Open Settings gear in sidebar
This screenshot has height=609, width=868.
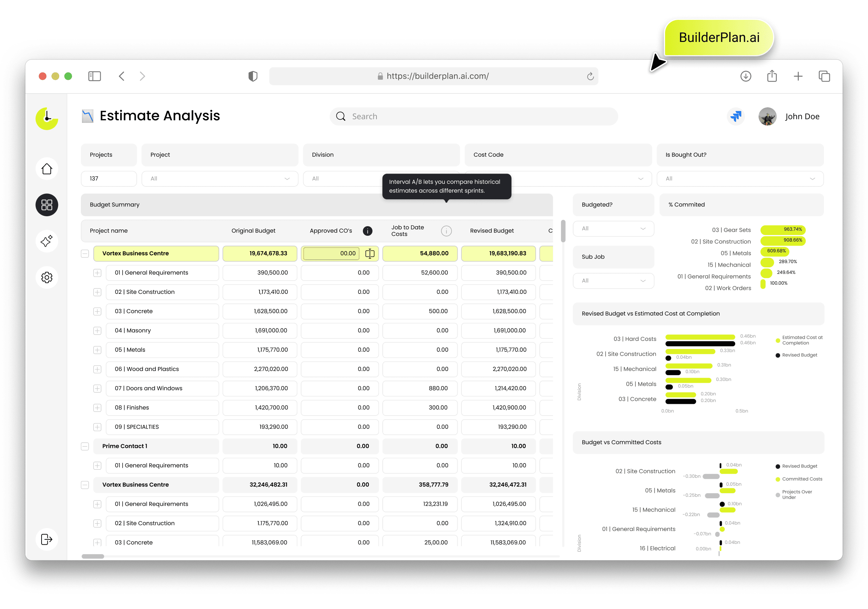coord(47,278)
